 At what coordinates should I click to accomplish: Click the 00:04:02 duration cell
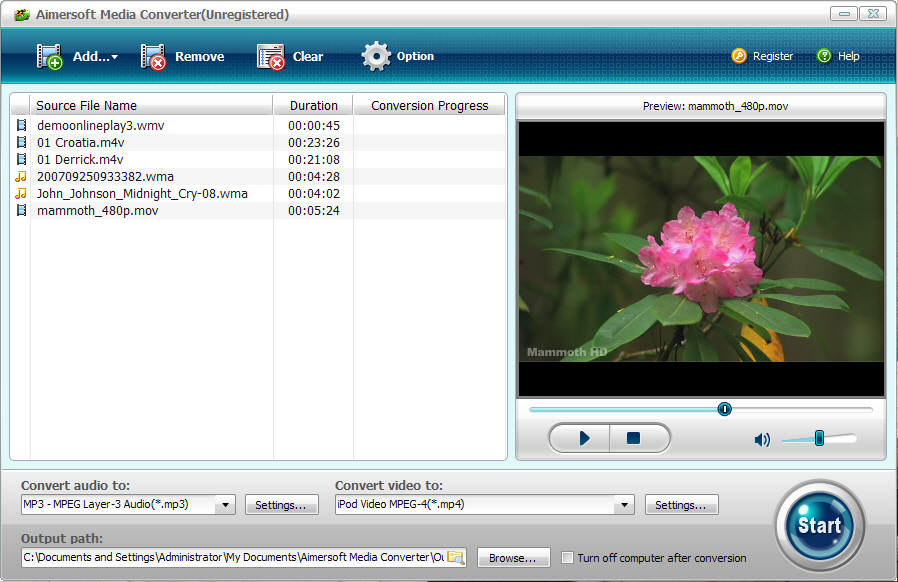(x=314, y=194)
